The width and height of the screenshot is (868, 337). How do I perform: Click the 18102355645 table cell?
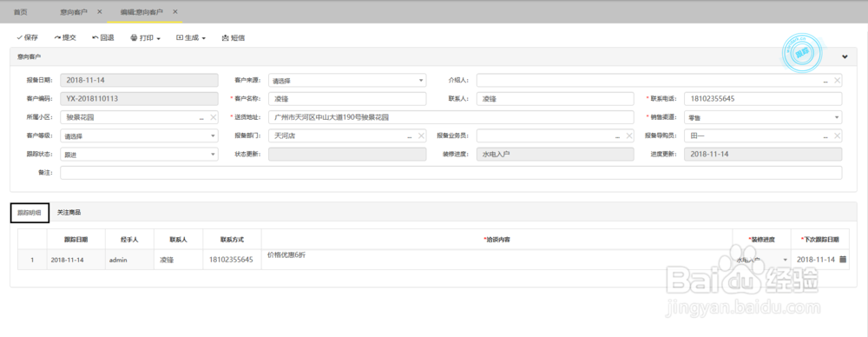[231, 260]
